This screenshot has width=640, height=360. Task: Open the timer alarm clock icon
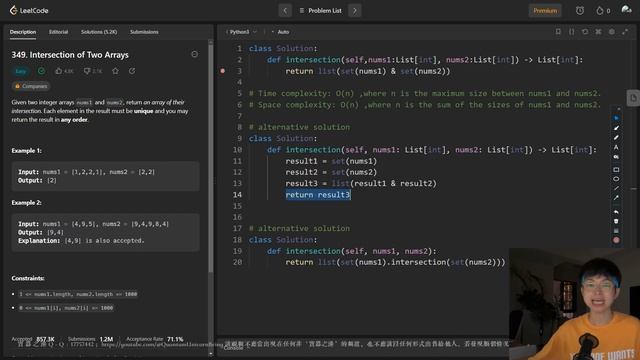pyautogui.click(x=580, y=11)
